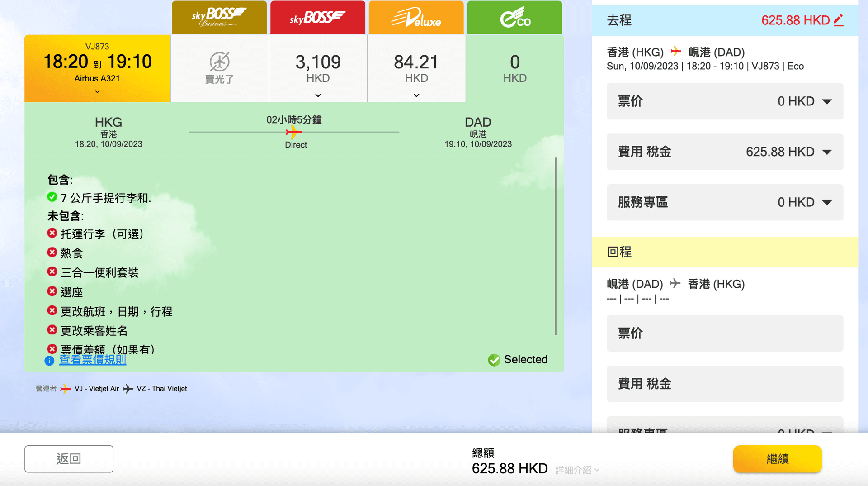
Task: Click the info icon beside fare rules link
Action: pos(49,361)
